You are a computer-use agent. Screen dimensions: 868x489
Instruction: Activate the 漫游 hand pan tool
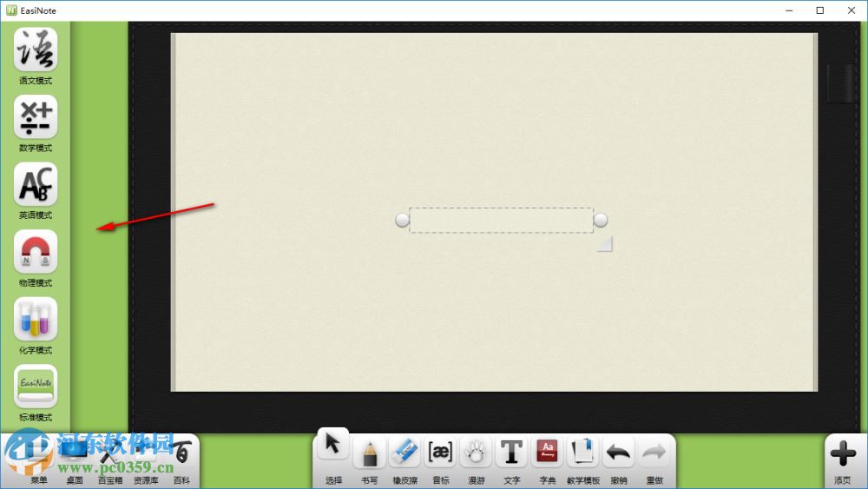coord(476,459)
